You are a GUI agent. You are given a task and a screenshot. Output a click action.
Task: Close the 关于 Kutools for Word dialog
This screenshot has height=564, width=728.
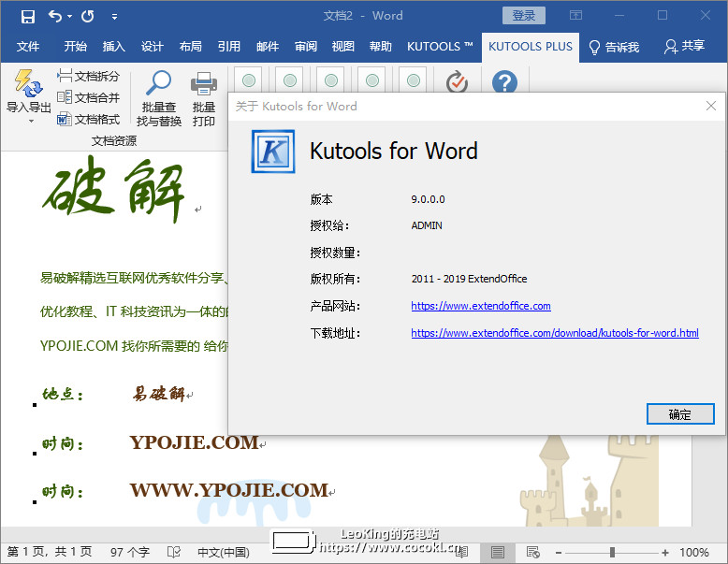711,107
